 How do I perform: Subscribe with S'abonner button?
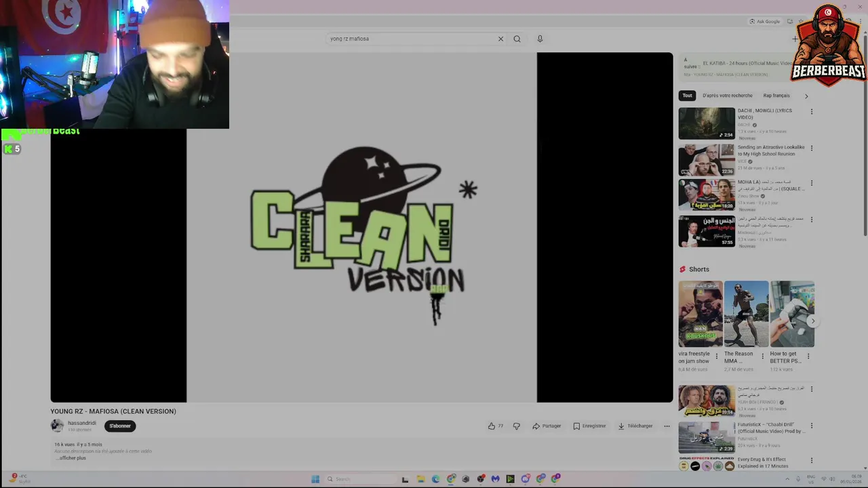point(120,426)
